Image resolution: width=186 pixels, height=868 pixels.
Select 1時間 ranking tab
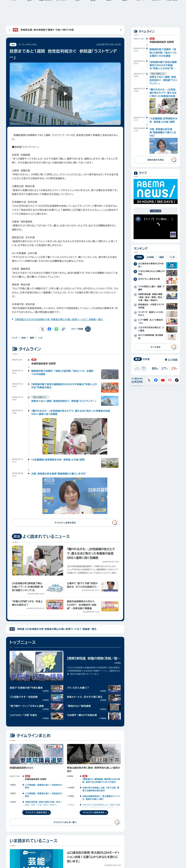coord(139,257)
